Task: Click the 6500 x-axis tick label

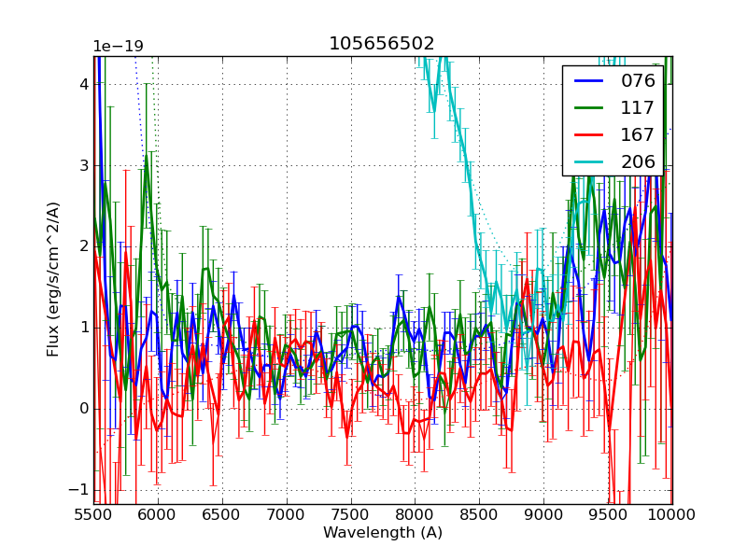Action: point(222,514)
